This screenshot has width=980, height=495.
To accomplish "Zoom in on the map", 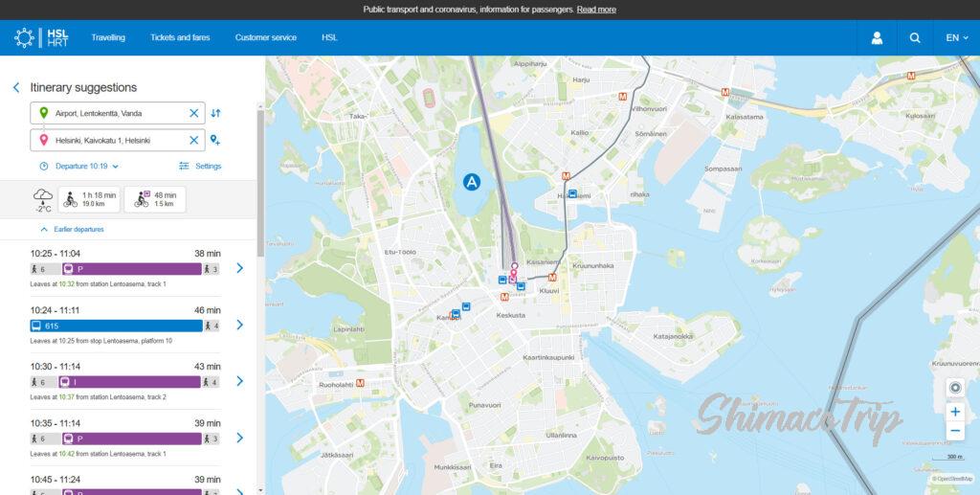I will (954, 412).
